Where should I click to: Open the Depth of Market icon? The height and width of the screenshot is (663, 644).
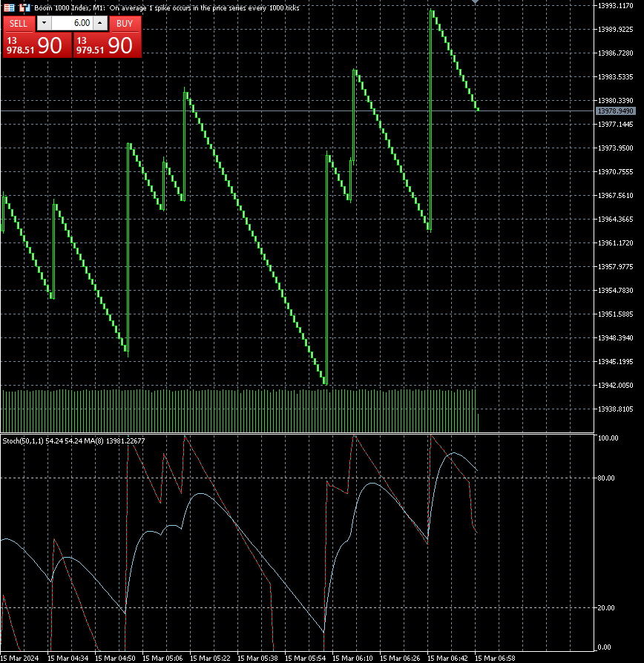pyautogui.click(x=25, y=7)
